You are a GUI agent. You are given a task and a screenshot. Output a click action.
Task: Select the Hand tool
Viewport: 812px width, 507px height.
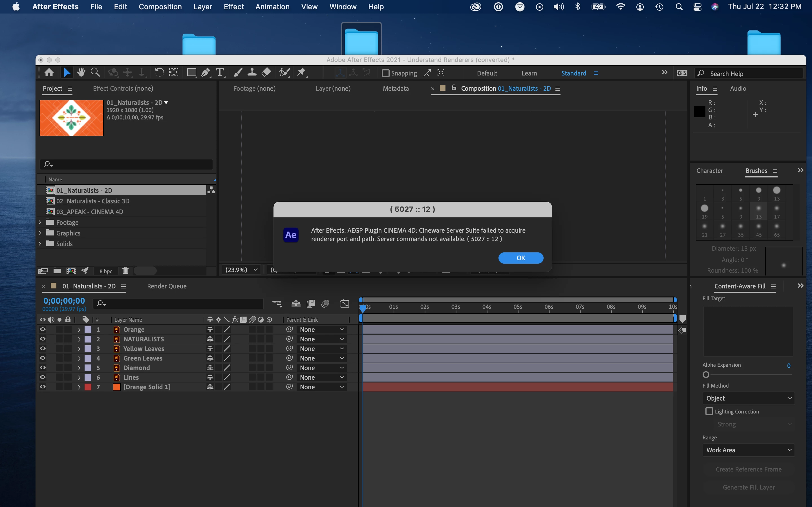coord(81,72)
